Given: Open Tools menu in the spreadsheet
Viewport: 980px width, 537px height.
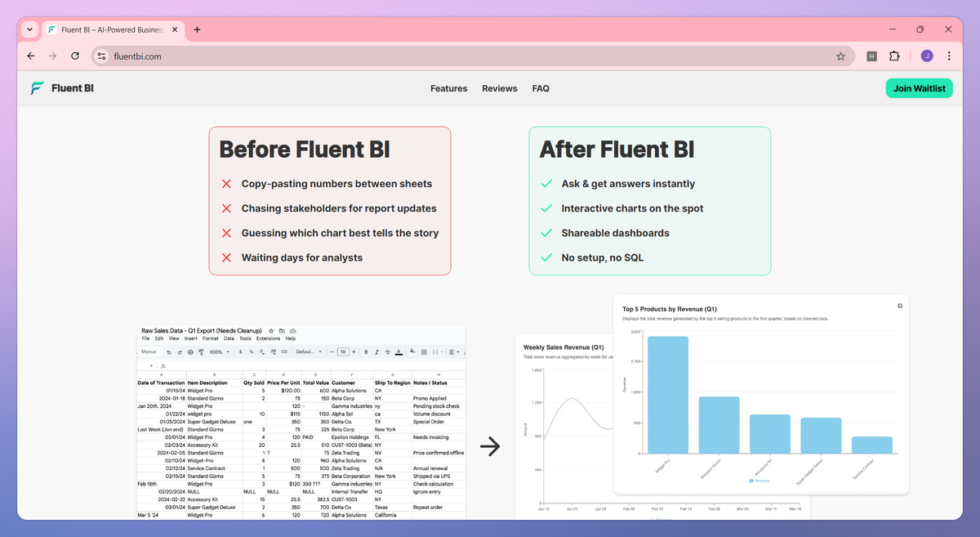Looking at the screenshot, I should pos(245,338).
